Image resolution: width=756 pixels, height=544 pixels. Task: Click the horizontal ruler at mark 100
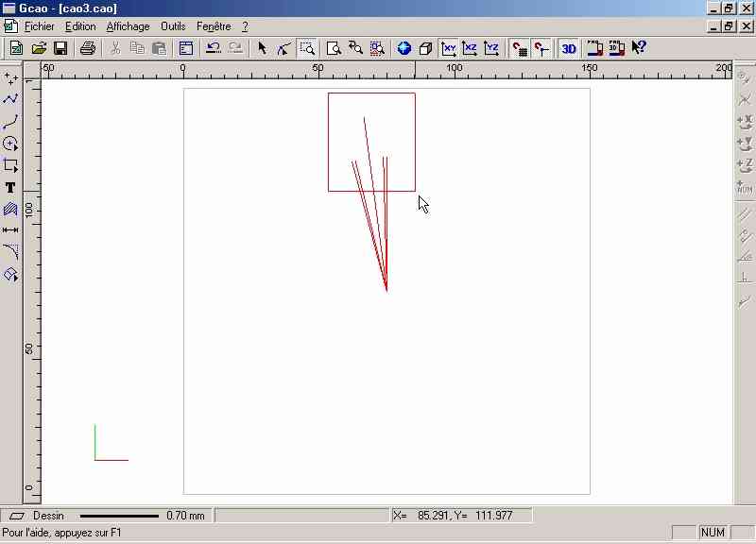(454, 68)
